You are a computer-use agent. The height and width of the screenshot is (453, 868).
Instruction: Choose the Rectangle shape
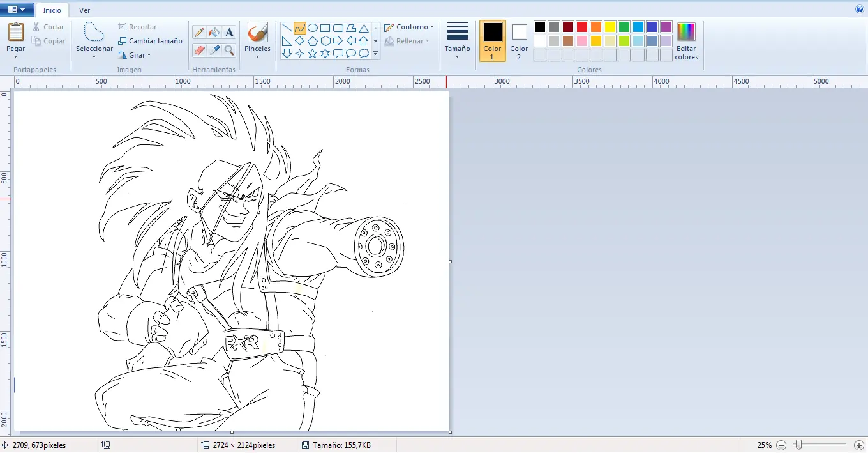(x=325, y=28)
